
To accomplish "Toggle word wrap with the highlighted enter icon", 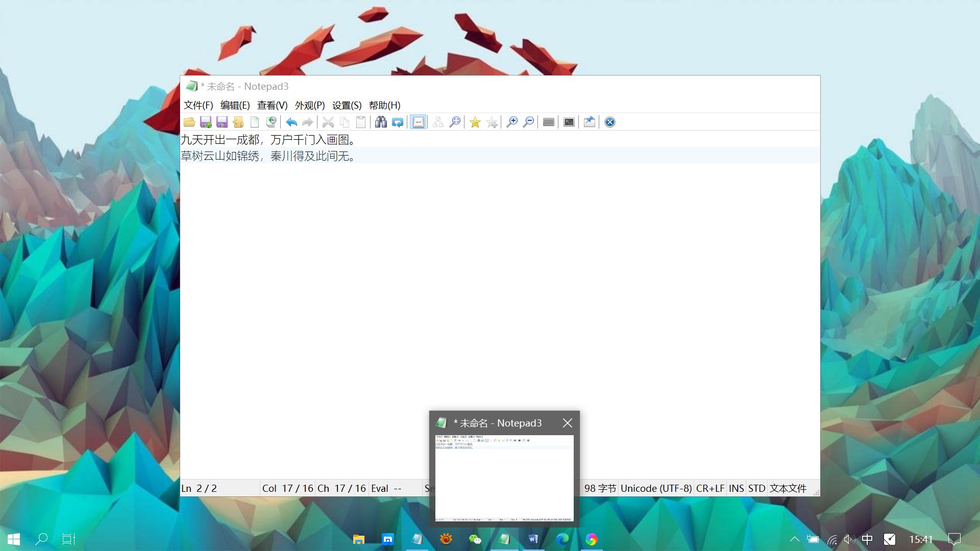I will [x=418, y=122].
